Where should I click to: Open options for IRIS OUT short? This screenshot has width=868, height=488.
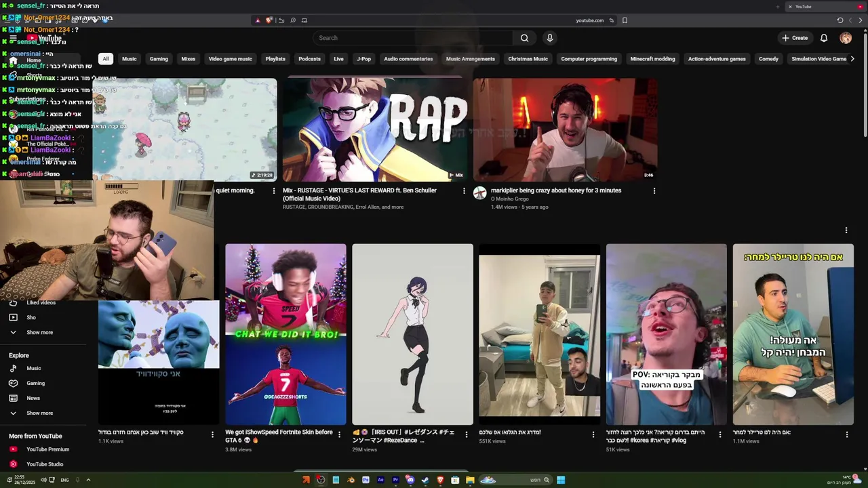point(467,434)
